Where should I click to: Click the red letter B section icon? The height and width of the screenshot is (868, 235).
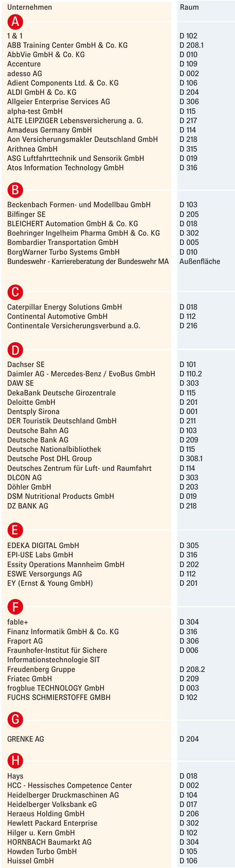[15, 190]
